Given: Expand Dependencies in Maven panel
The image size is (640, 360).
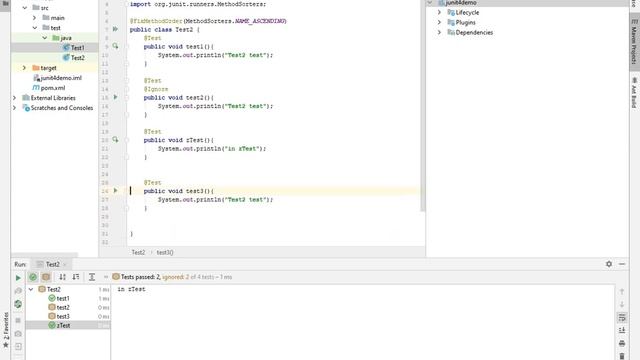Looking at the screenshot, I should 439,32.
